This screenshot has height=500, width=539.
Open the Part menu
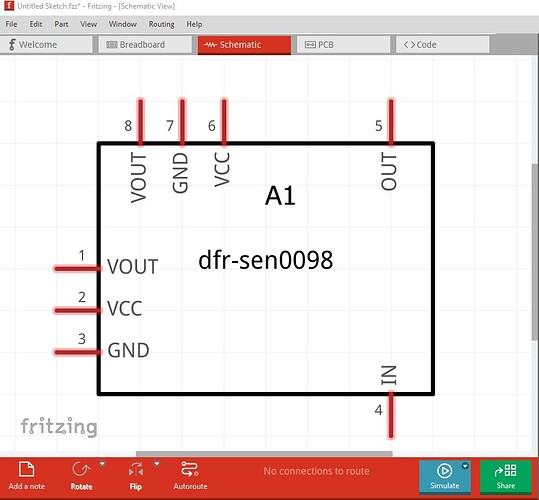click(61, 24)
